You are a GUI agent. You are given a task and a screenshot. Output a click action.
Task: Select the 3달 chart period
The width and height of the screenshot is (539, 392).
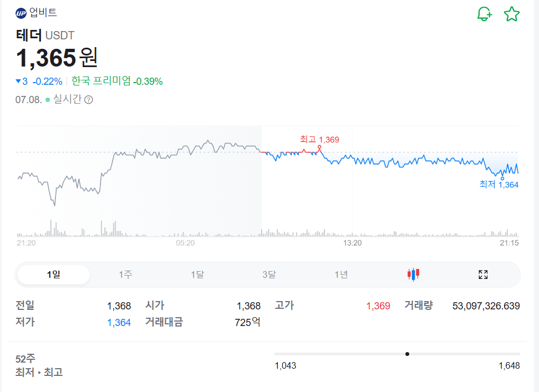pos(269,274)
